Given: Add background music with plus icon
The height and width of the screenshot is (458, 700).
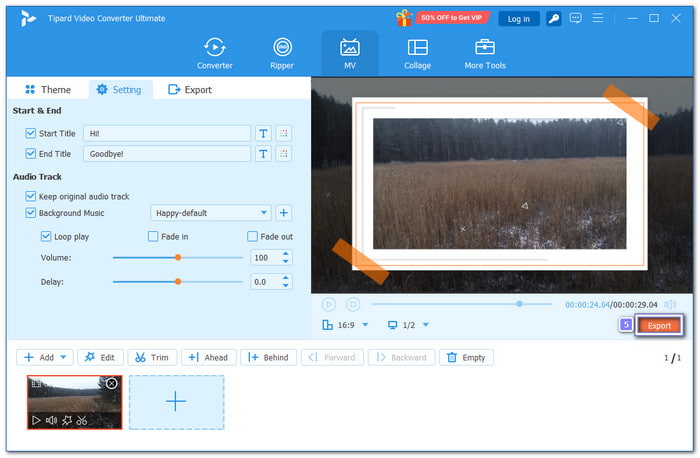Looking at the screenshot, I should point(284,213).
